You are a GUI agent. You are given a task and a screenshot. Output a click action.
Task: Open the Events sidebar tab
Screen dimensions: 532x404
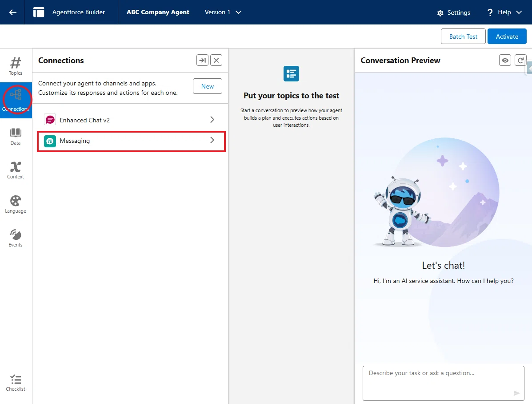(x=16, y=238)
